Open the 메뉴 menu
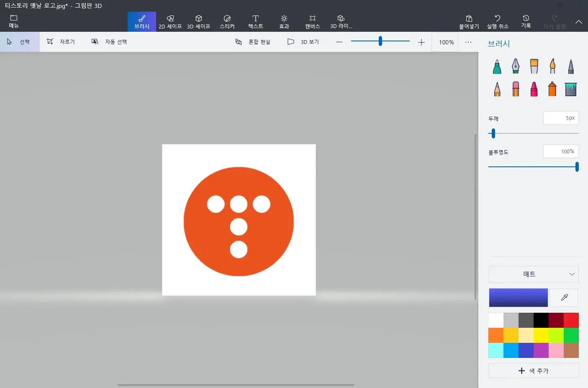The width and height of the screenshot is (588, 388). 14,21
